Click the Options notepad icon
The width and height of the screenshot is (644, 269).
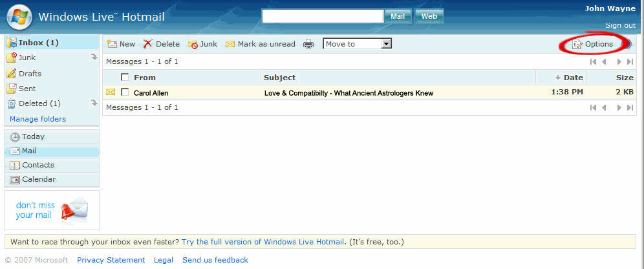(x=577, y=45)
